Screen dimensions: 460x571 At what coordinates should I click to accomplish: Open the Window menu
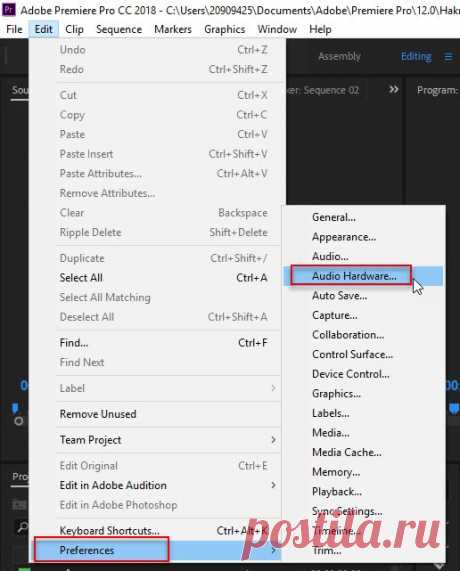277,29
